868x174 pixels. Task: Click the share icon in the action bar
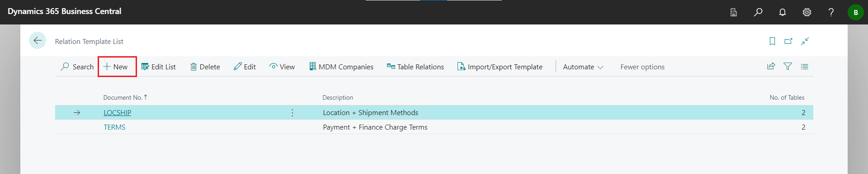pos(771,66)
